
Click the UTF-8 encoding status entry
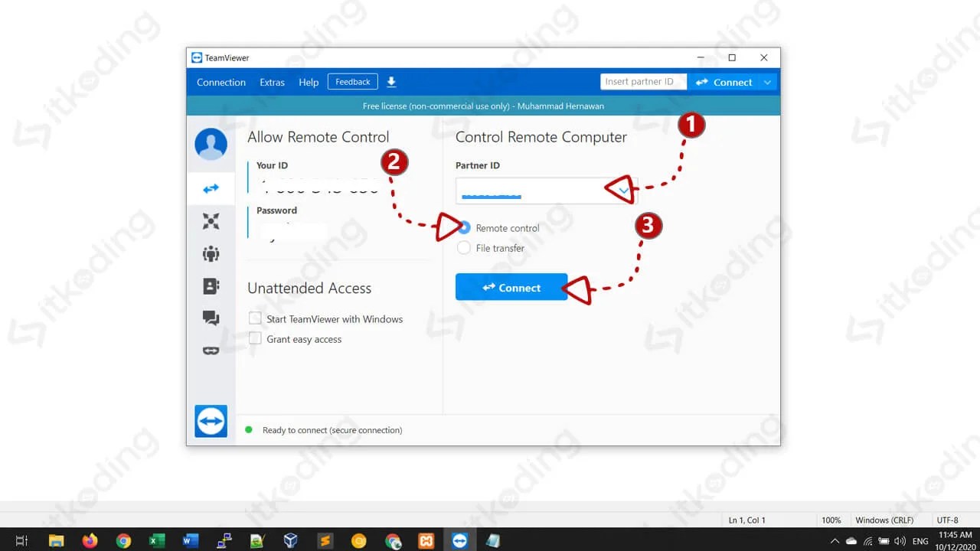pos(947,520)
